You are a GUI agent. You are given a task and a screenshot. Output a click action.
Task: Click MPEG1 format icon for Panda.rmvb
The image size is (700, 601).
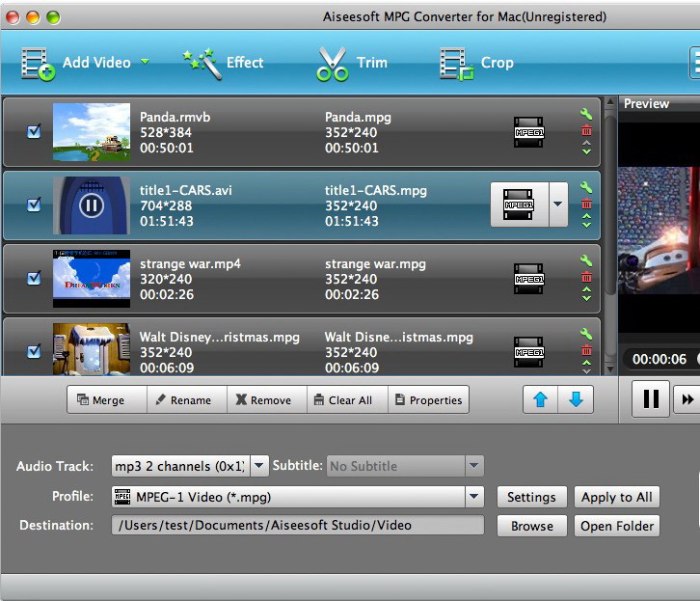coord(528,132)
